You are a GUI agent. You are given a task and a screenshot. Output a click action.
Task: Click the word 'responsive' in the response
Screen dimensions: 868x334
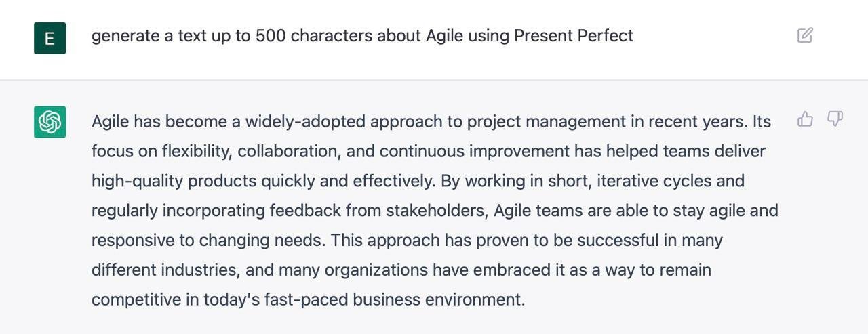pos(134,241)
